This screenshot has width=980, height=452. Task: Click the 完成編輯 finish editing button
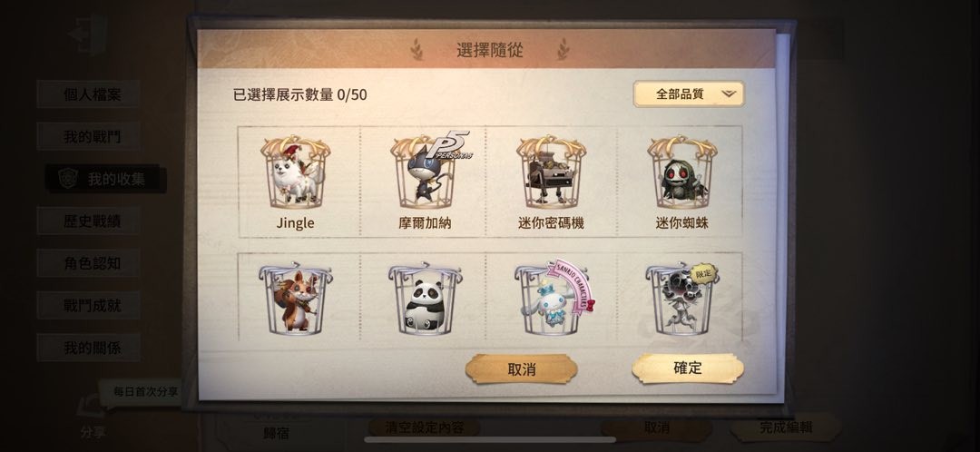(786, 427)
